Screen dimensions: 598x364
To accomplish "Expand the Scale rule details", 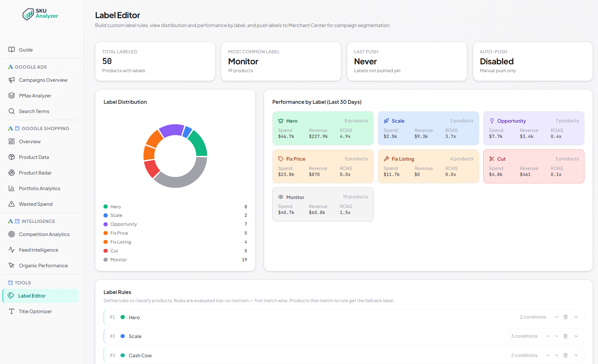I will tap(576, 336).
